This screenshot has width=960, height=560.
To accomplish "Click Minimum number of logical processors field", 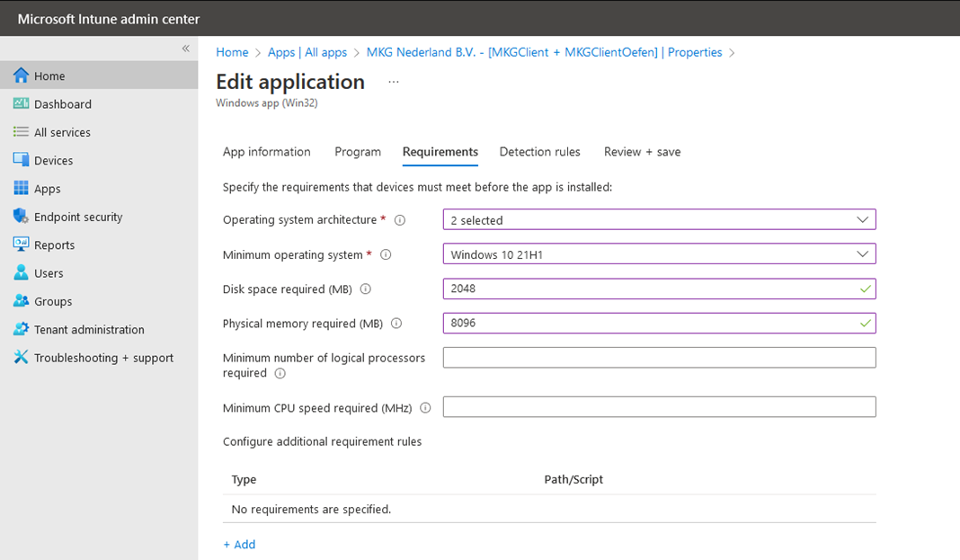I will 660,358.
